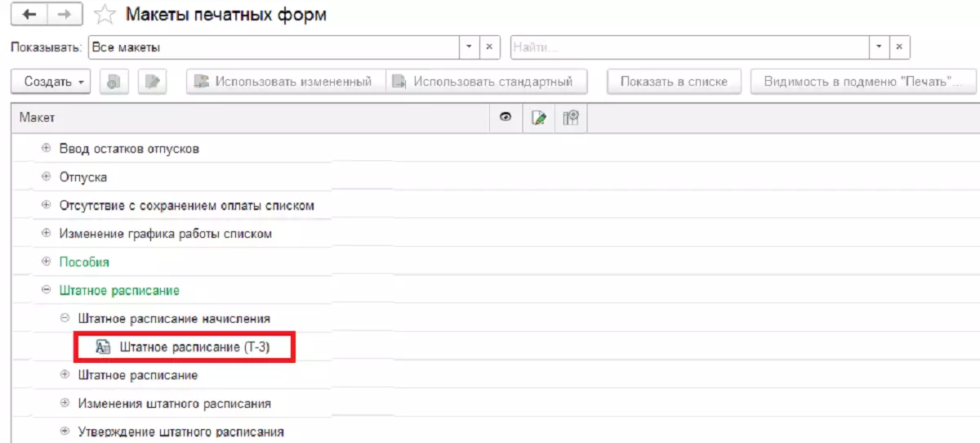
Task: Open the search history dropdown arrow
Action: click(880, 47)
